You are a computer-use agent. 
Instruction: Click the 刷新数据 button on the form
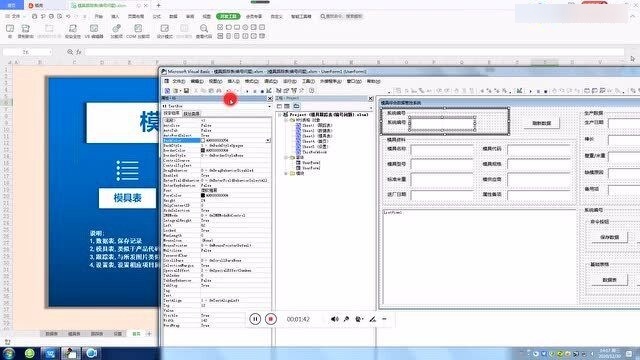[542, 123]
